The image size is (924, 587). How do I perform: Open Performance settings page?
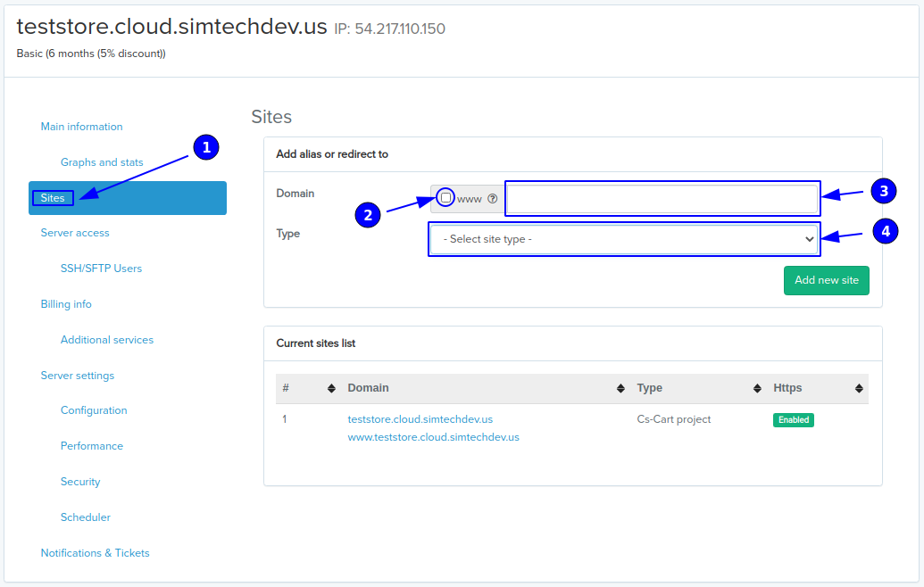pyautogui.click(x=92, y=446)
